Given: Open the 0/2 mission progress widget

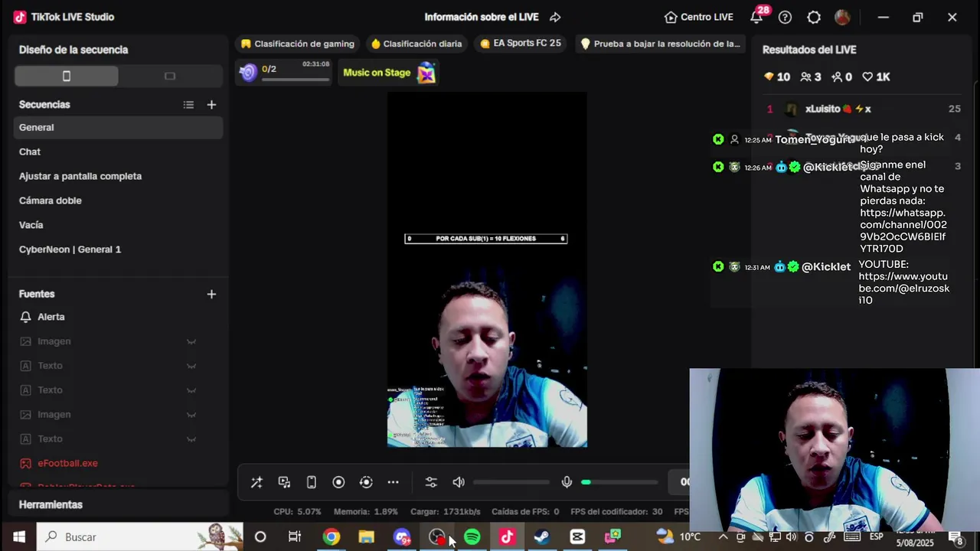Looking at the screenshot, I should (x=284, y=72).
